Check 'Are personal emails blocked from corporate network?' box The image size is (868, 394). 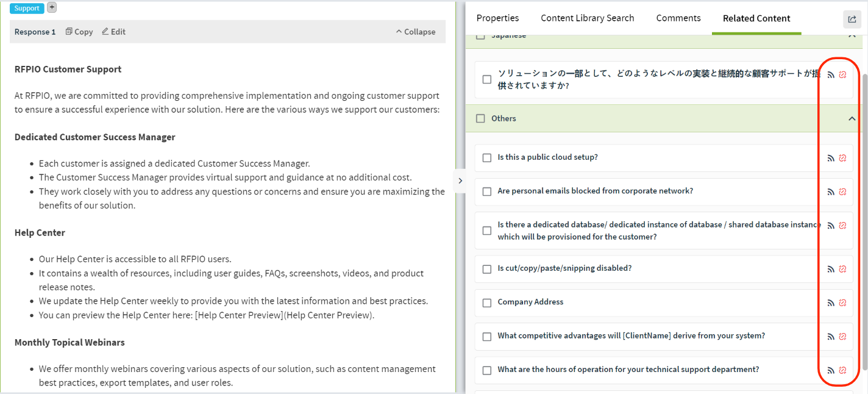[487, 192]
